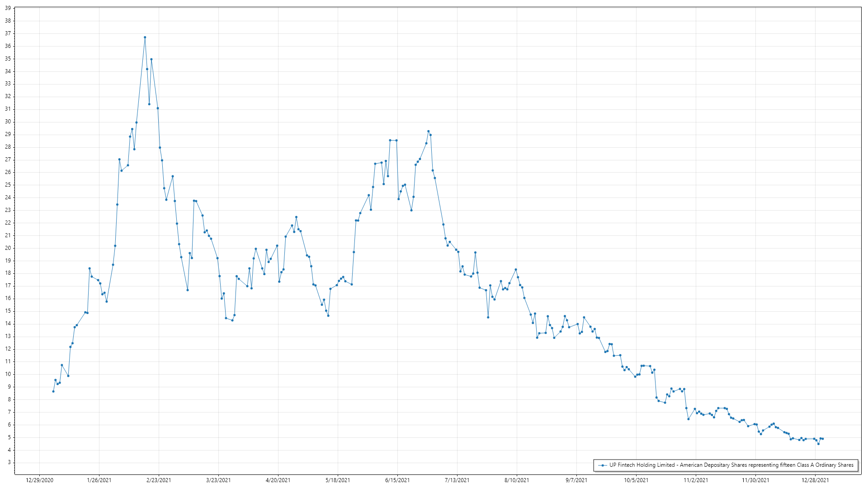Click the 6/15/2021 x-axis date label
The image size is (868, 488).
[397, 480]
